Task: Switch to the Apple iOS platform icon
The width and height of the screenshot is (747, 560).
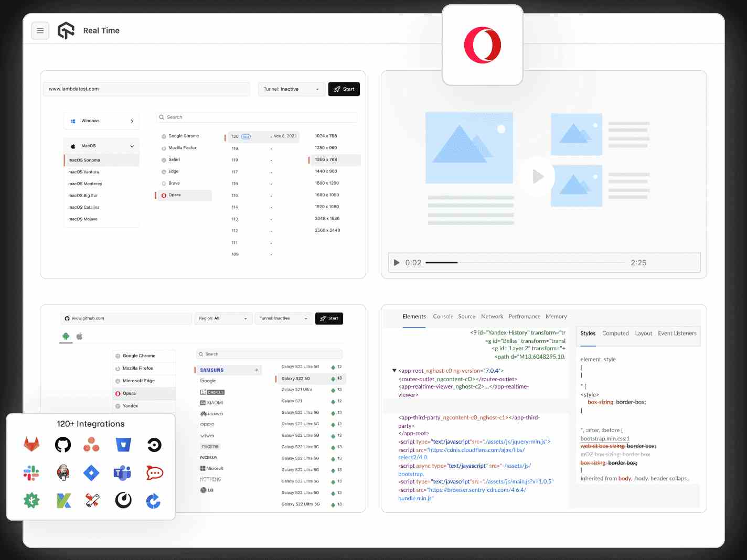Action: (x=80, y=336)
